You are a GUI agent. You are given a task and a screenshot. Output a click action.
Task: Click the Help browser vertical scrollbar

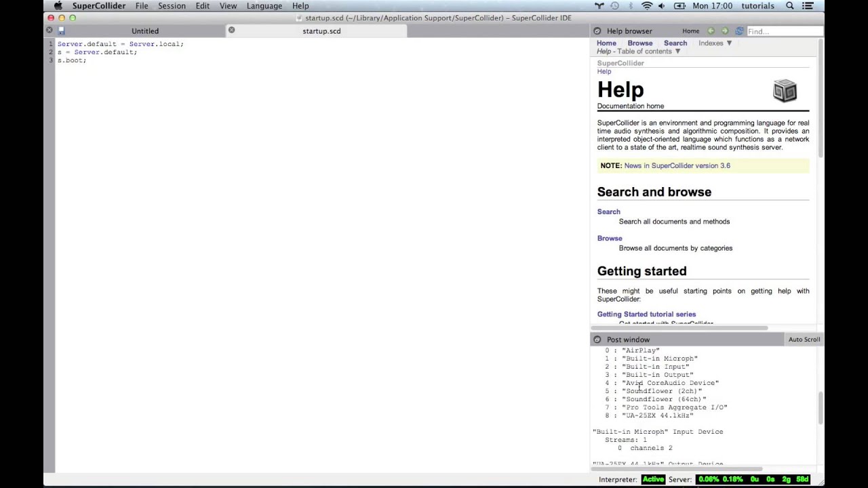(820, 98)
